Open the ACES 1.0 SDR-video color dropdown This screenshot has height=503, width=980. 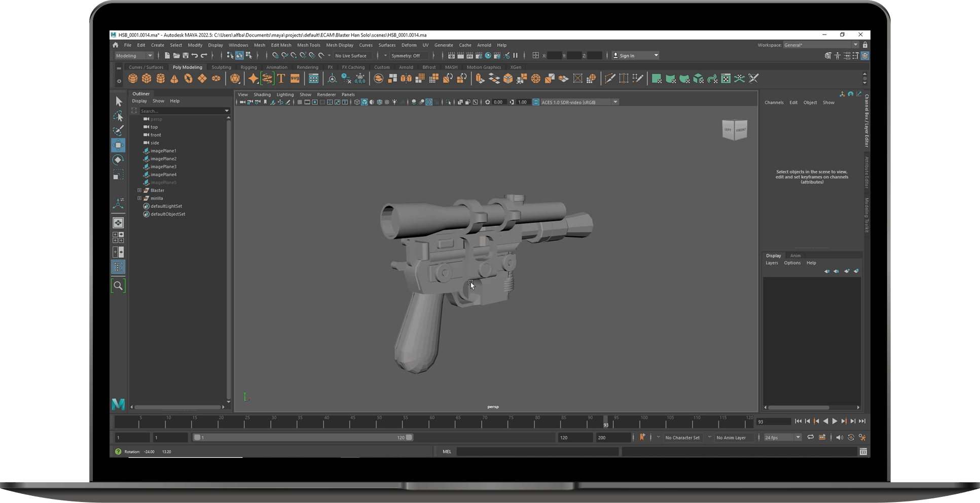click(615, 101)
